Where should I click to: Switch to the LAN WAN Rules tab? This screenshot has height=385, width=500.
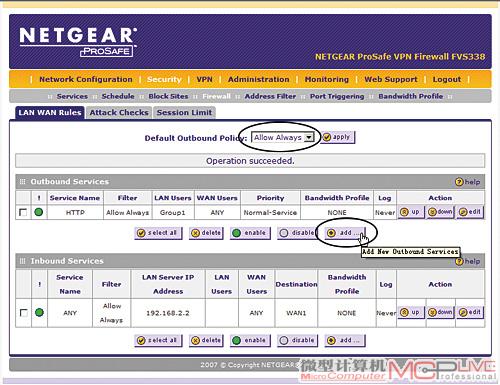pos(50,113)
